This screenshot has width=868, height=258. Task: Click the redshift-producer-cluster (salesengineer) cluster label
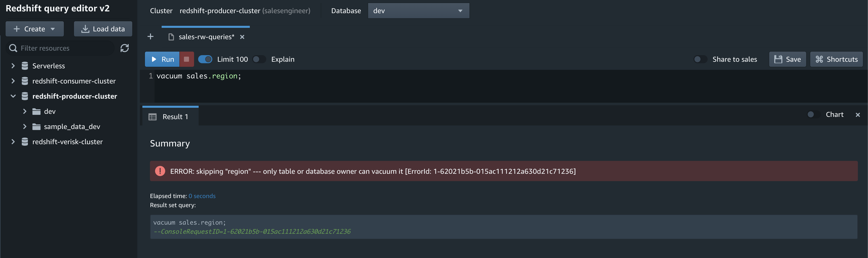pos(245,11)
